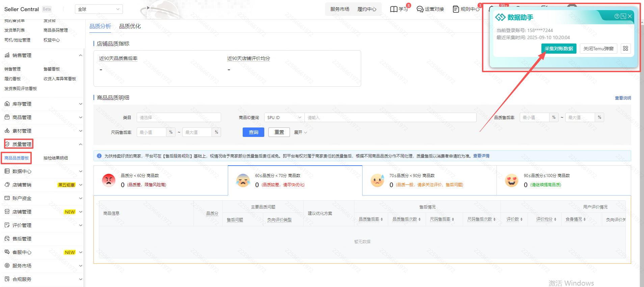
Task: Open the SPU ID type dropdown
Action: [x=284, y=117]
